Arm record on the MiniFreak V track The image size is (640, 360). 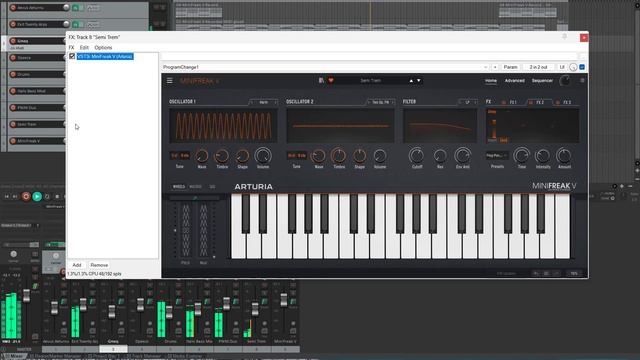click(13, 141)
